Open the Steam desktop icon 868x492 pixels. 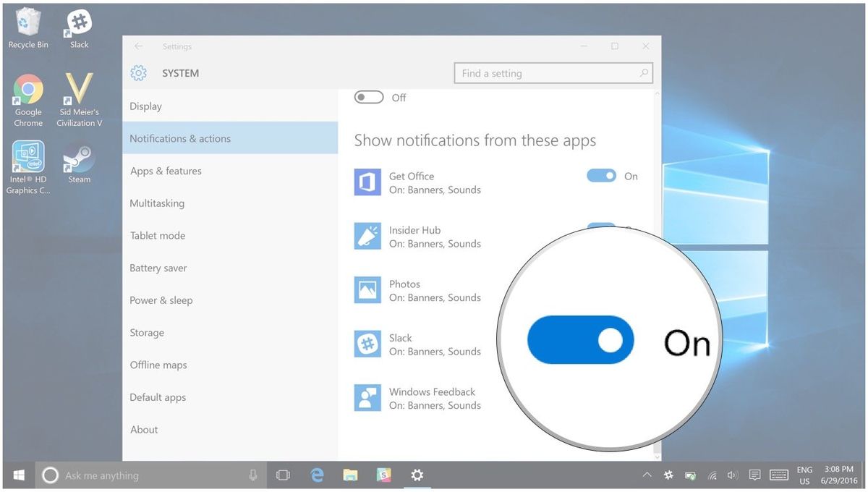point(79,161)
